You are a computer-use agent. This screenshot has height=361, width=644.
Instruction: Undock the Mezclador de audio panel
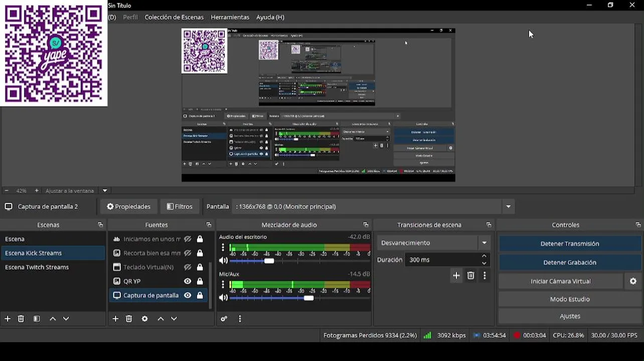[x=366, y=225]
